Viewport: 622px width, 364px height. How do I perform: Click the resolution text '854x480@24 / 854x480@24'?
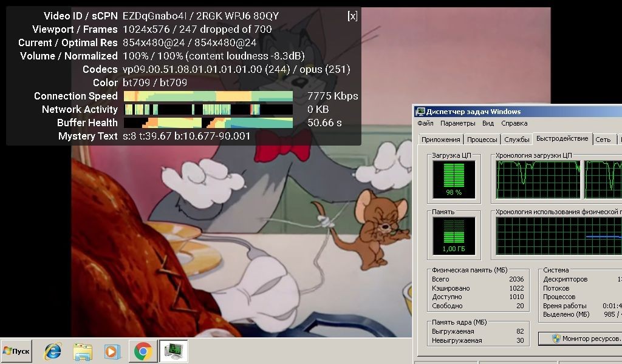pos(190,43)
